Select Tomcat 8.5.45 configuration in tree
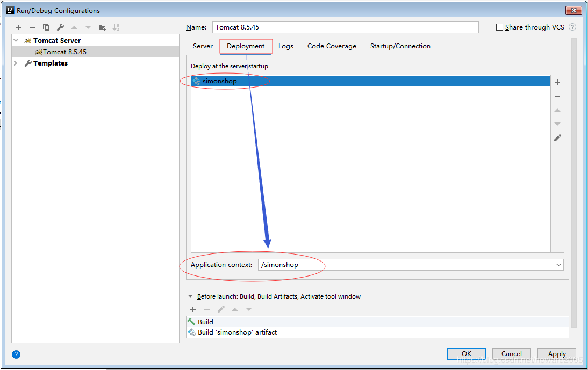588x370 pixels. [x=95, y=52]
